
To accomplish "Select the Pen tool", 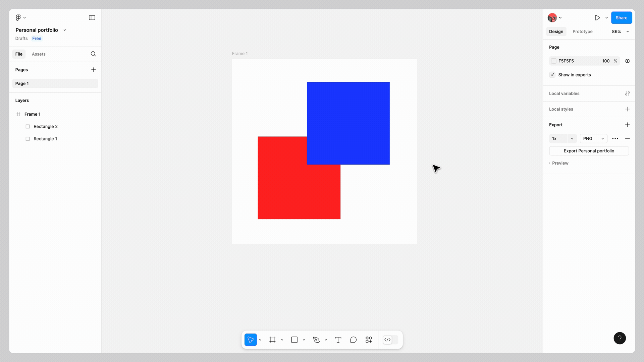I will click(x=316, y=340).
